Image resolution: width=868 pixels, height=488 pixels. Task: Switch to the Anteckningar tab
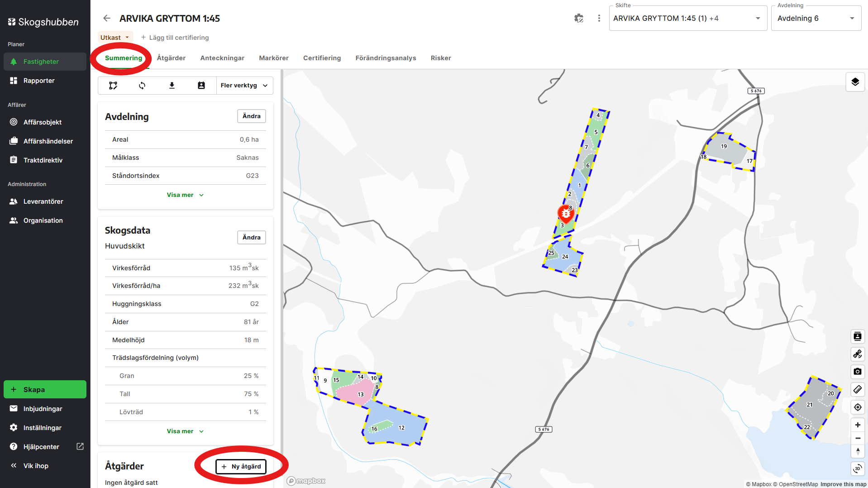coord(222,58)
